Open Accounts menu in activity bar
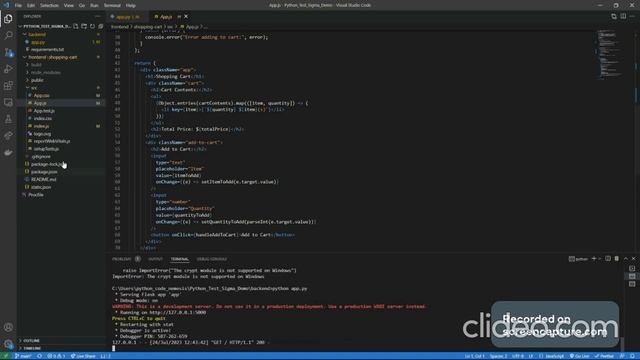 pyautogui.click(x=8, y=327)
